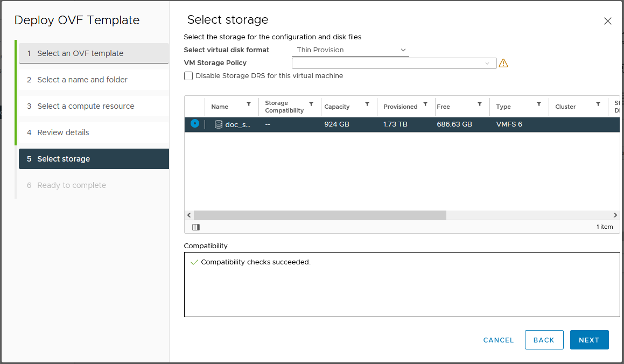Click the Name column filter icon
This screenshot has height=364, width=624.
[x=249, y=104]
